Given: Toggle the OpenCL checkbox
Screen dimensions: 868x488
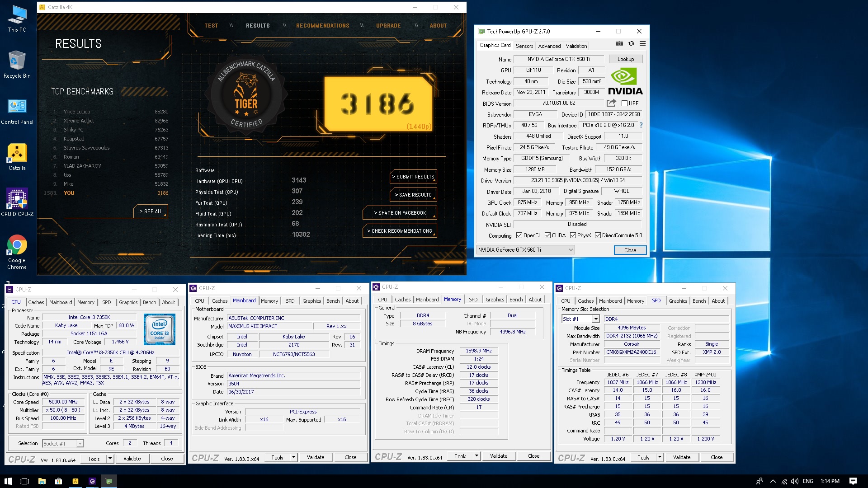Looking at the screenshot, I should 519,235.
